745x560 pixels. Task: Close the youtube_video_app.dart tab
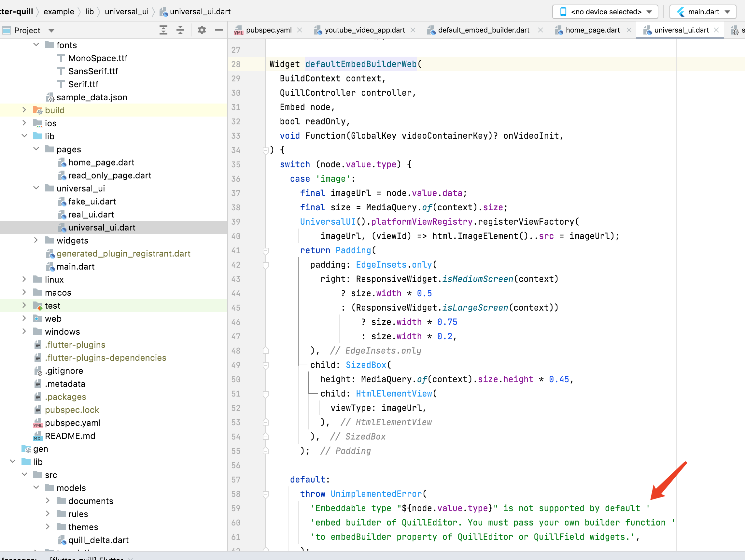(413, 30)
